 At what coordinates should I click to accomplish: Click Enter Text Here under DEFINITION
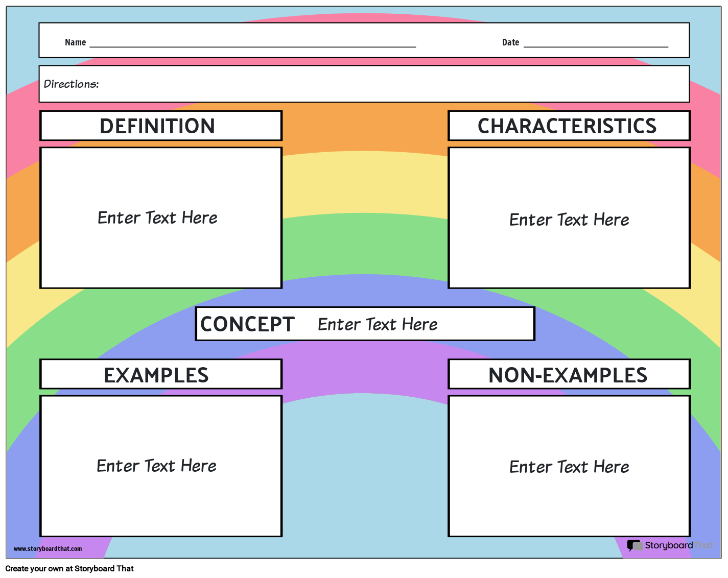(157, 218)
